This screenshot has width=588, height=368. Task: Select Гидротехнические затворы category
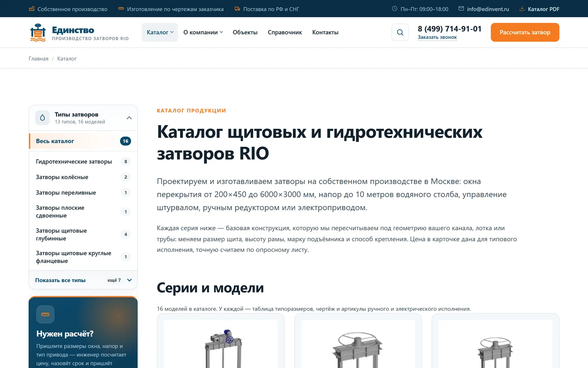point(83,162)
